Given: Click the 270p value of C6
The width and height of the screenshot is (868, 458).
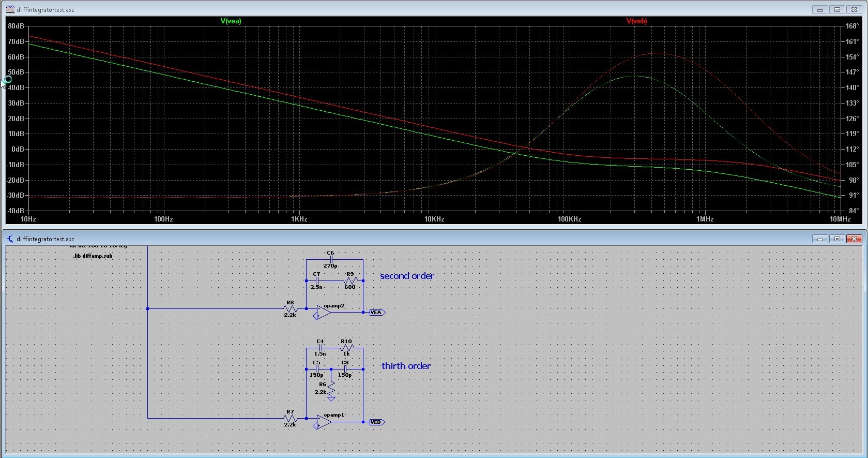Looking at the screenshot, I should click(330, 266).
